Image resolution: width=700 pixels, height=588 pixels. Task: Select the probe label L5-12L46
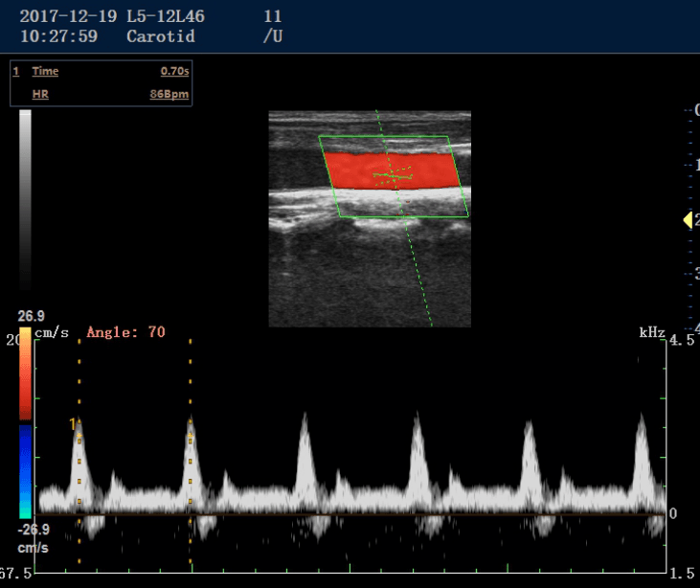166,16
